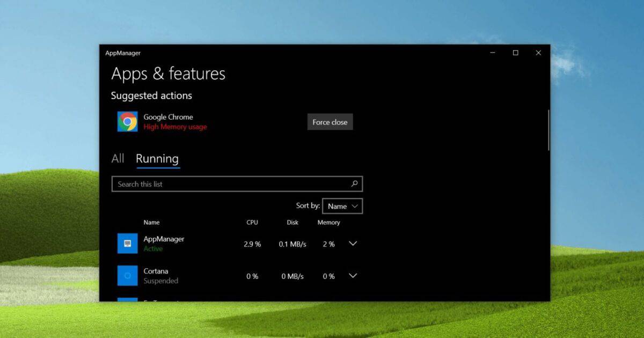This screenshot has width=644, height=338.
Task: Sort the list by CPU usage
Action: click(252, 222)
